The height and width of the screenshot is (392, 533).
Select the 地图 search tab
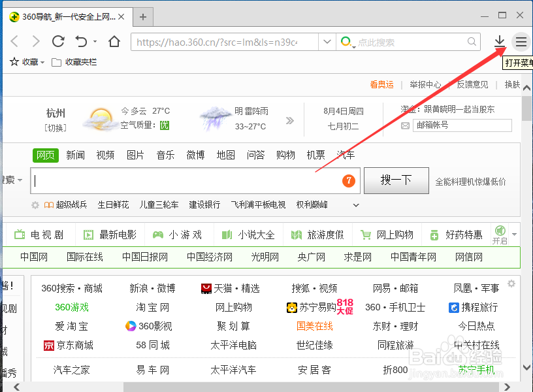point(226,155)
